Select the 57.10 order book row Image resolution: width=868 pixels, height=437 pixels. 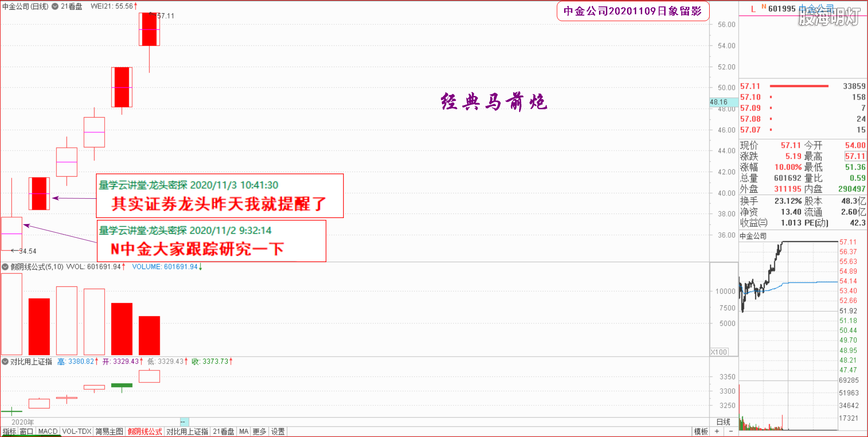803,97
